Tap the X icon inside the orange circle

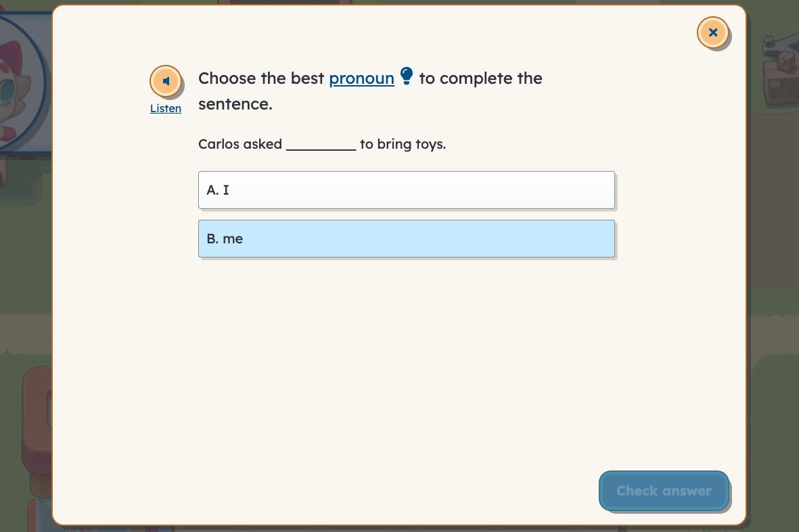coord(712,32)
